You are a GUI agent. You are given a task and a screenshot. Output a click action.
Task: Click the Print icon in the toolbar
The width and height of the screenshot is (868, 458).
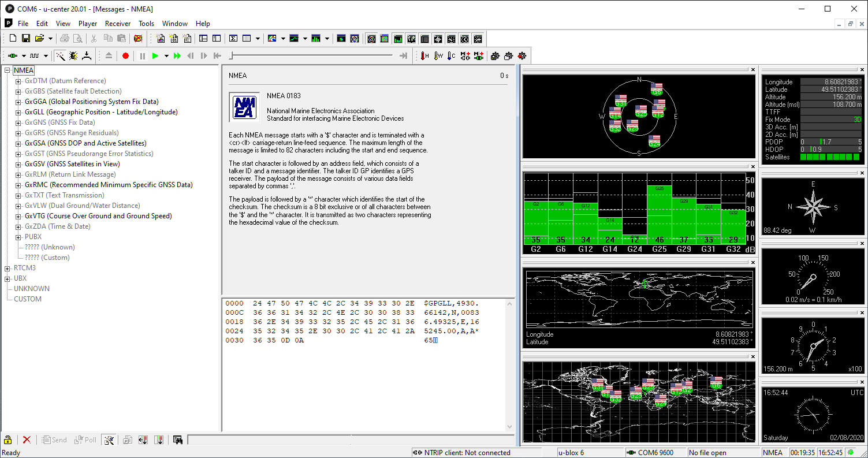pyautogui.click(x=64, y=39)
